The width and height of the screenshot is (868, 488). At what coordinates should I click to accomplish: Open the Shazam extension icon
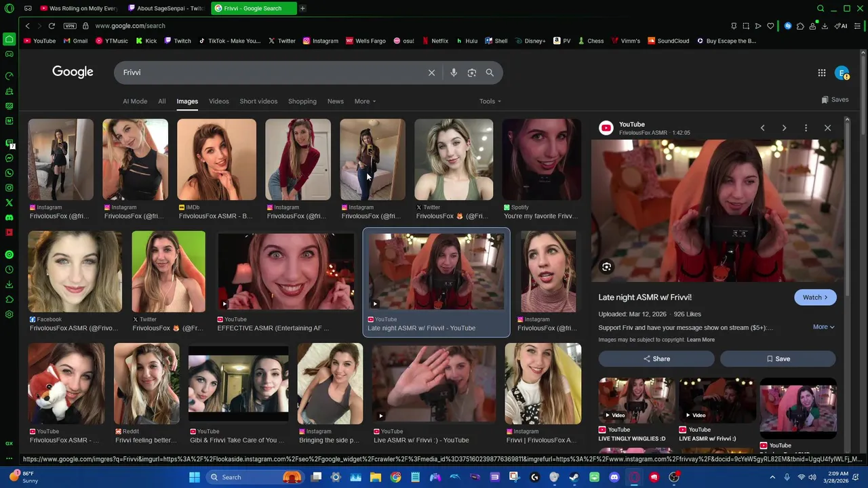coord(788,26)
